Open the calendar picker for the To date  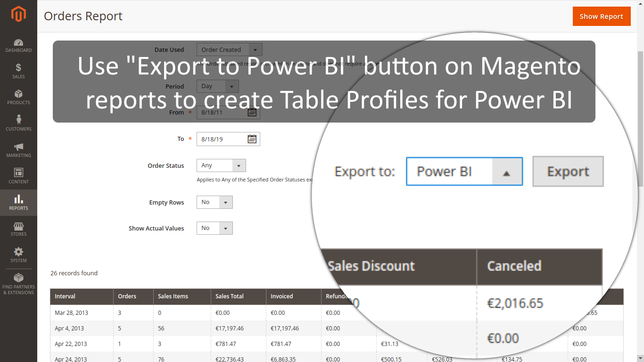[252, 139]
